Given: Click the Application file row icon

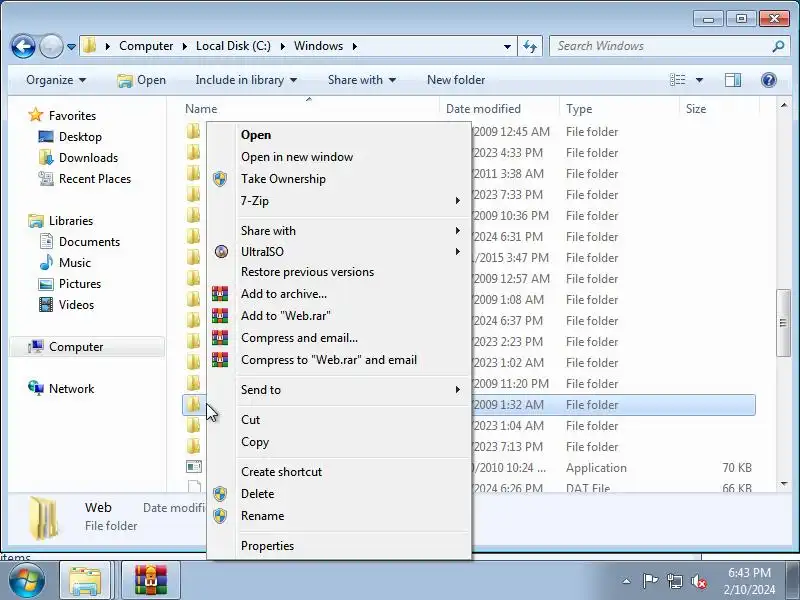Looking at the screenshot, I should coord(194,467).
